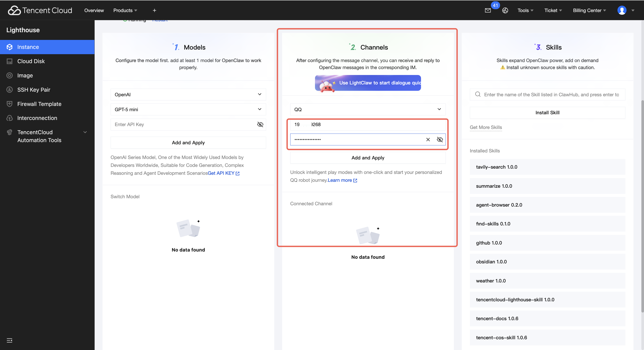Open the Firewall Template sidebar item

coord(39,104)
